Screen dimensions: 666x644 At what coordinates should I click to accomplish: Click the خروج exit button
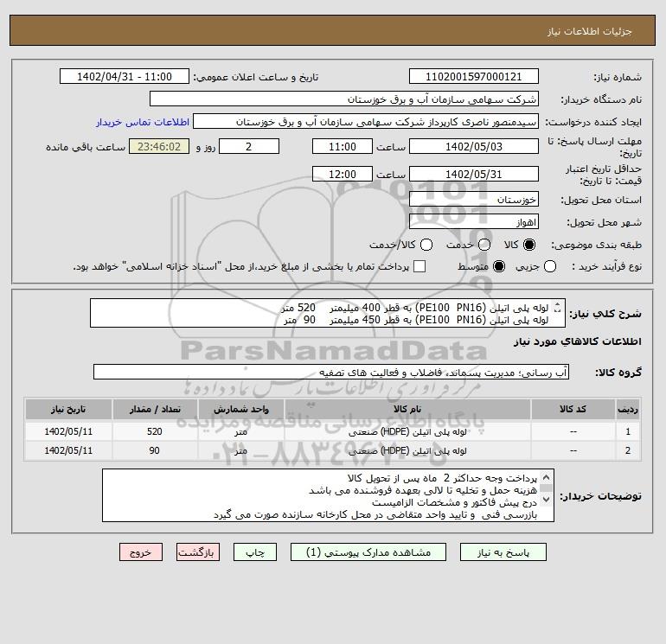[x=141, y=552]
